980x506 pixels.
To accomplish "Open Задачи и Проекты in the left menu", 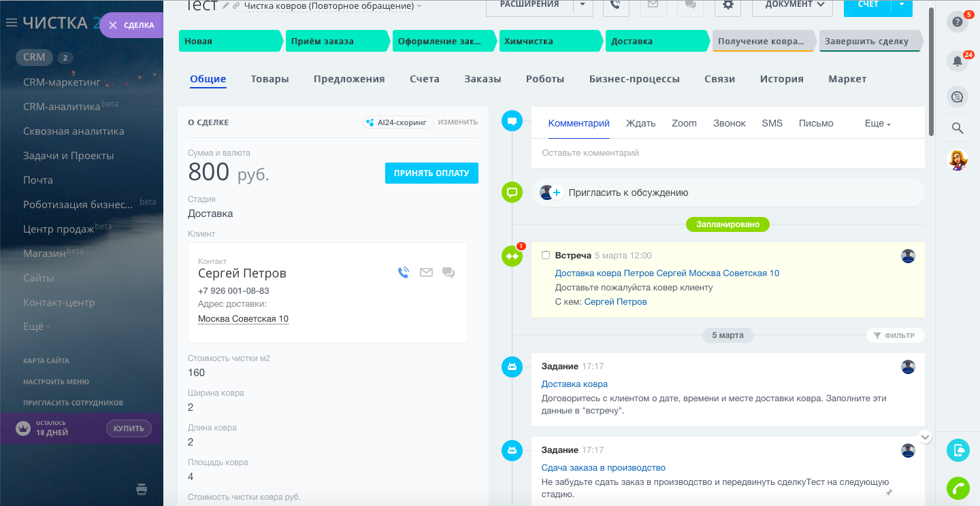I will point(69,156).
